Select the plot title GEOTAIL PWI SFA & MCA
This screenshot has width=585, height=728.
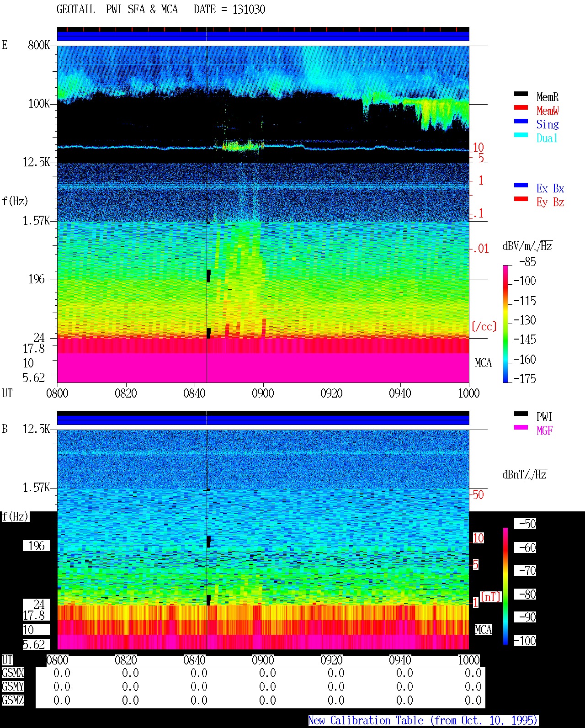(x=117, y=10)
